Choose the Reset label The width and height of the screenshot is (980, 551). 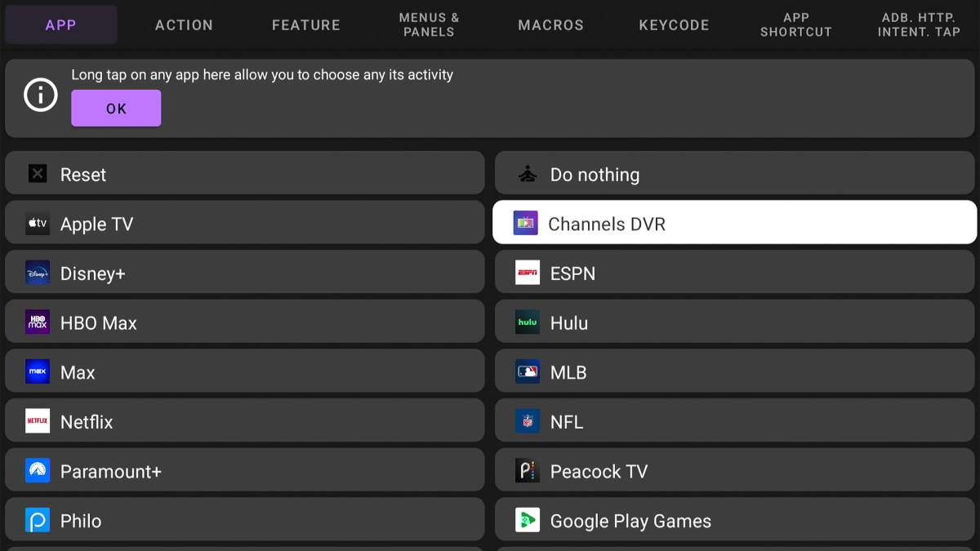click(x=83, y=175)
